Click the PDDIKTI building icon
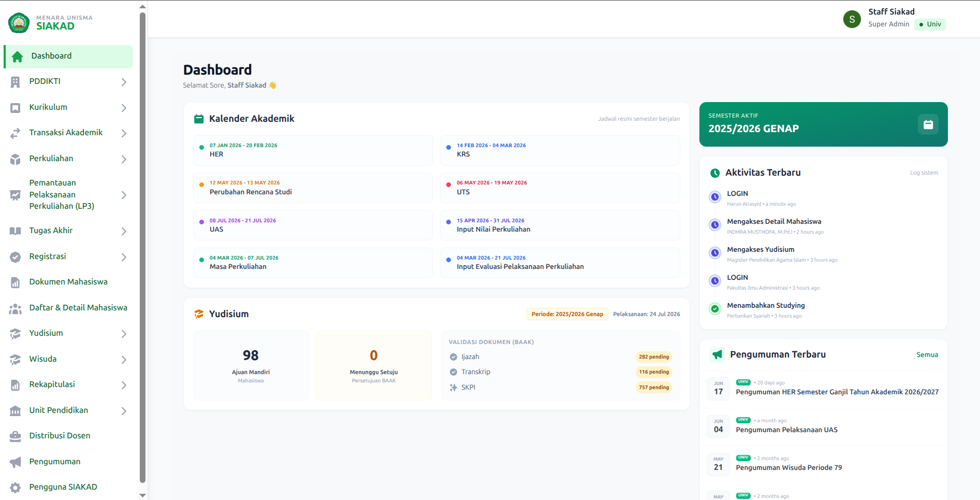980x500 pixels. pyautogui.click(x=16, y=82)
